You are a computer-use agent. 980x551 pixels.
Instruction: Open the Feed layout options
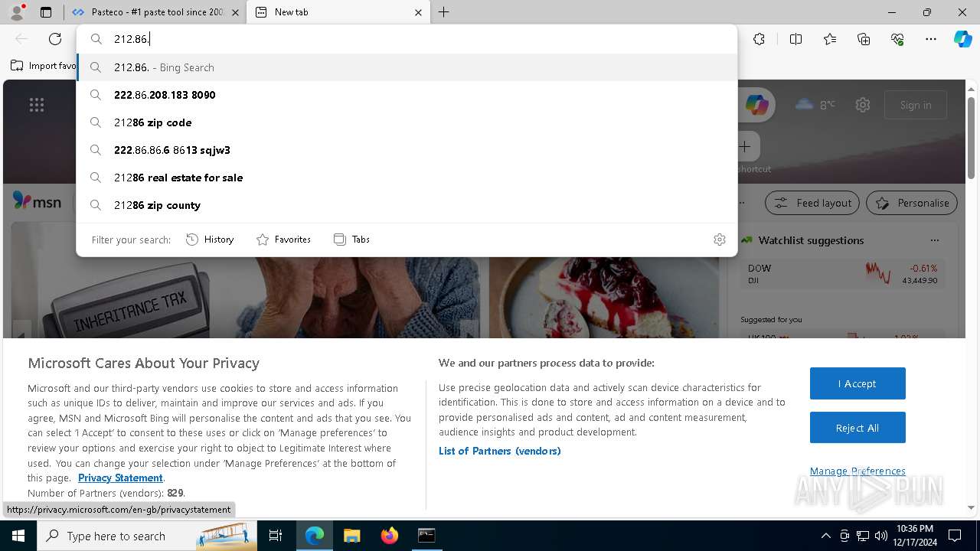click(x=812, y=203)
